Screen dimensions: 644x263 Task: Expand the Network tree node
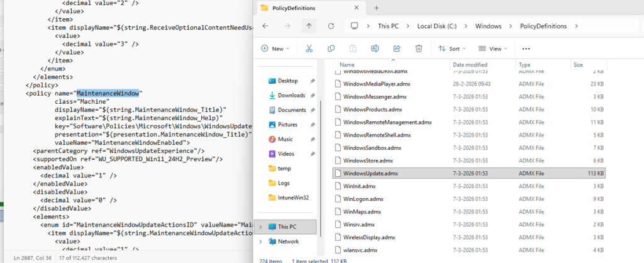259,241
